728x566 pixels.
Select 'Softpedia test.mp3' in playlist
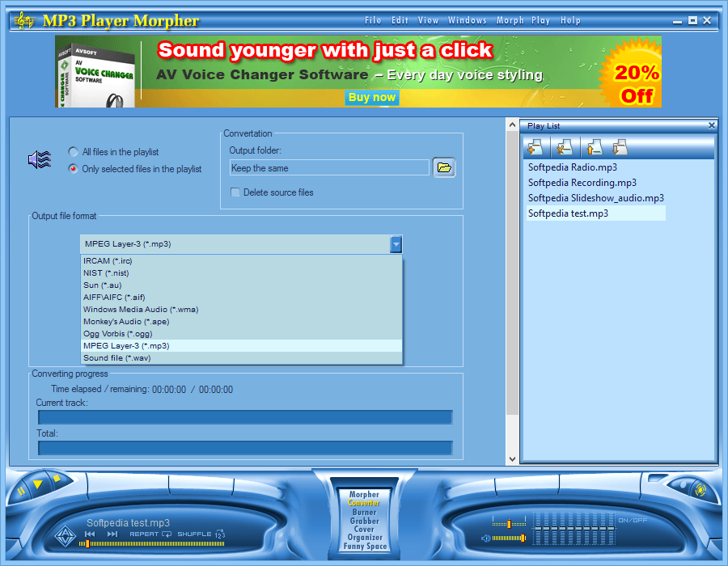(x=595, y=213)
